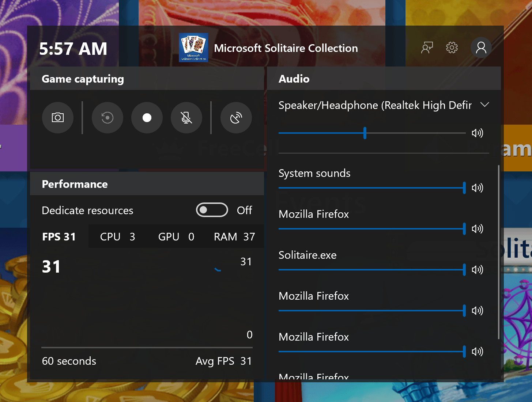Switch to the CPU performance tab

pyautogui.click(x=117, y=237)
